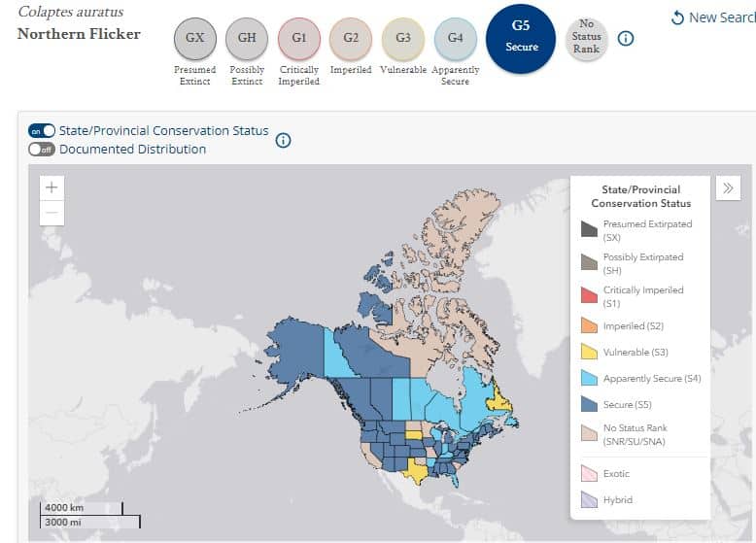The width and height of the screenshot is (756, 543).
Task: Click the G1 Critically Imperiled rank circle
Action: [x=299, y=38]
